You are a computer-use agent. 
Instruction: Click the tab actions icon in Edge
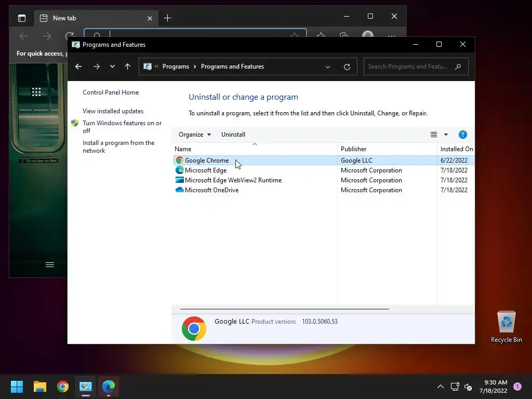[x=22, y=18]
